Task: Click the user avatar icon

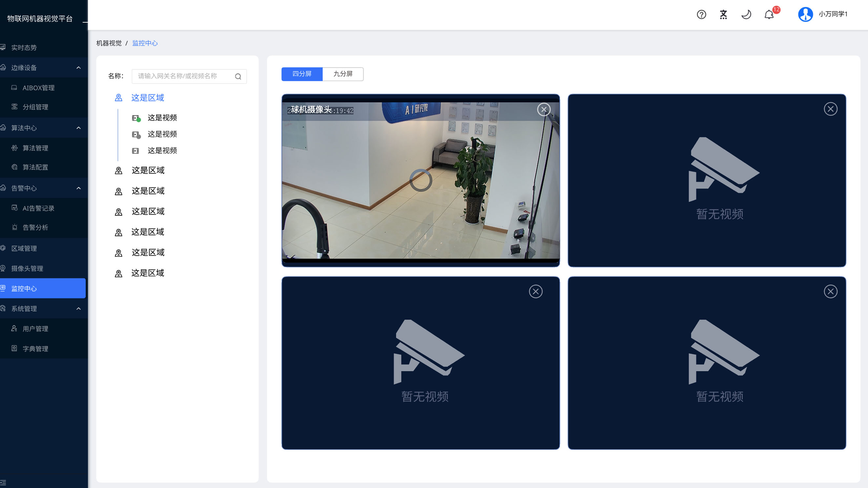Action: click(x=805, y=14)
